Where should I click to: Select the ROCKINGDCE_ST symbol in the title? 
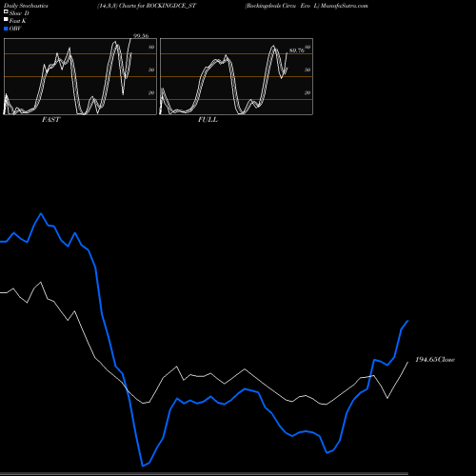tap(171, 6)
